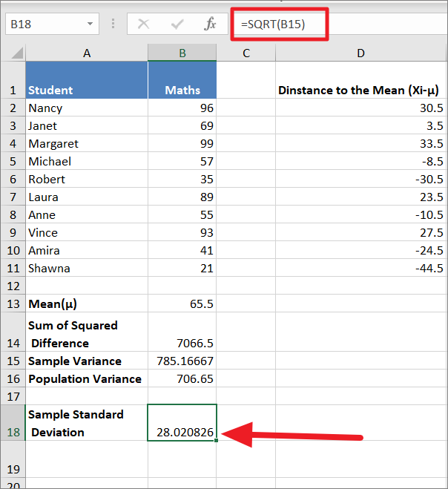
Task: Select row 13 header
Action: (x=13, y=303)
